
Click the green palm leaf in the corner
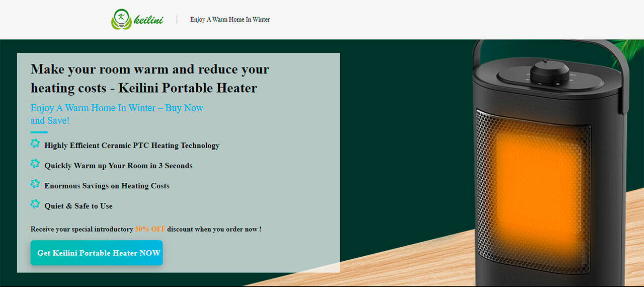630,50
